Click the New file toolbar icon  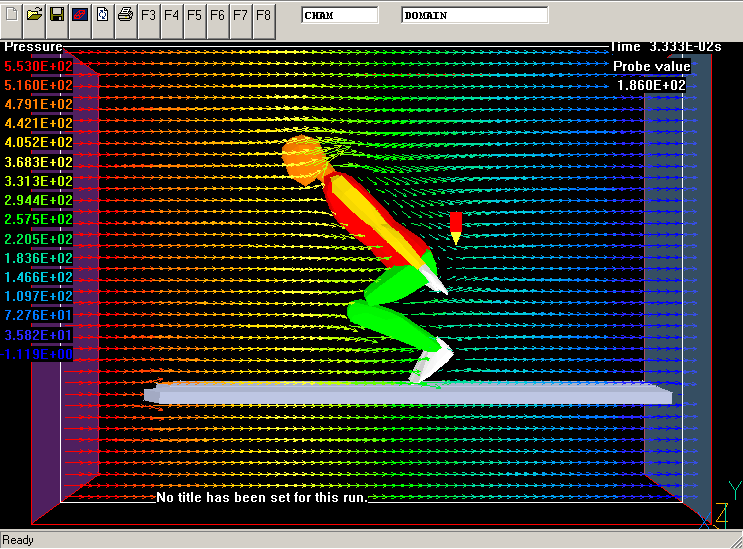point(12,15)
